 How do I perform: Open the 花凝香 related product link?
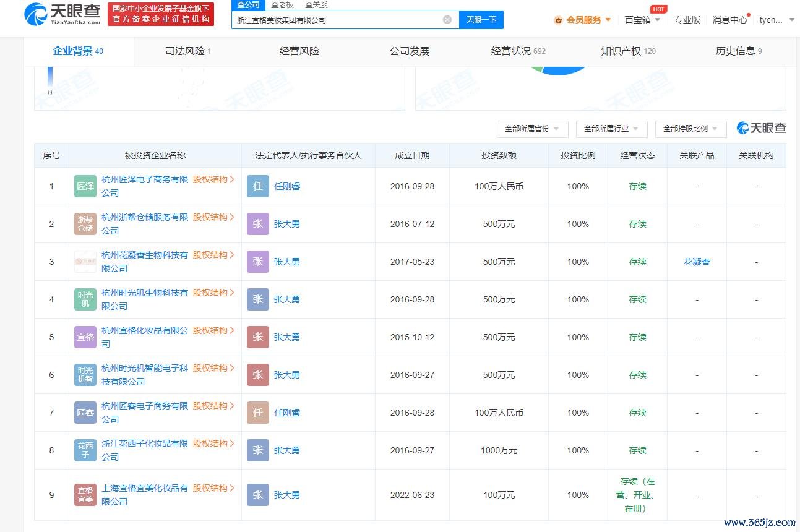(697, 262)
